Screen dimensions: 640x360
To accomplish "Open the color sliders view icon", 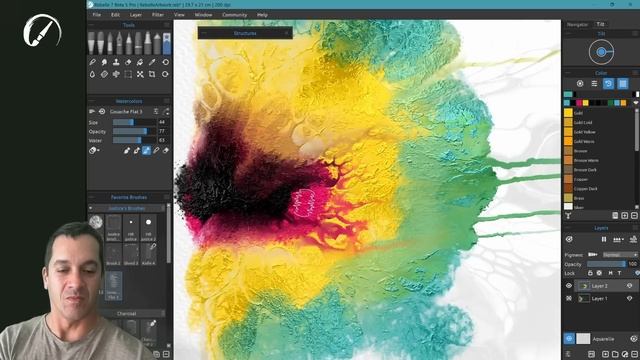I will pyautogui.click(x=594, y=84).
